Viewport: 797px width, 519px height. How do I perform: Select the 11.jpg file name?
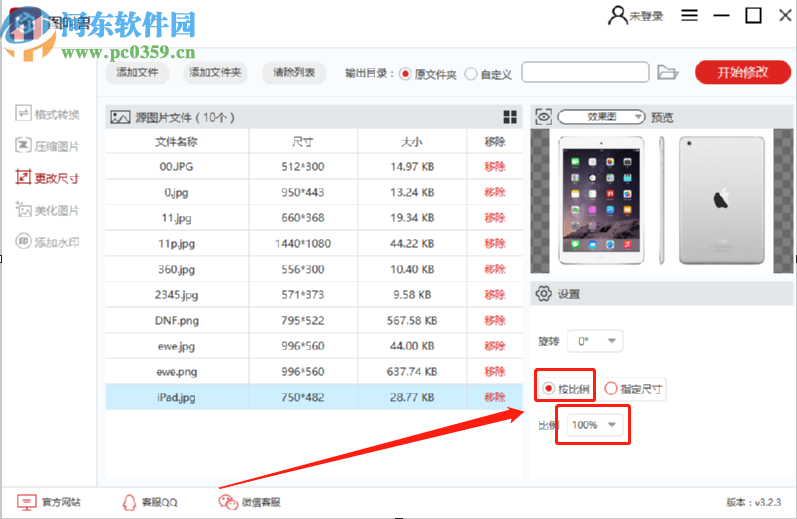[x=176, y=218]
